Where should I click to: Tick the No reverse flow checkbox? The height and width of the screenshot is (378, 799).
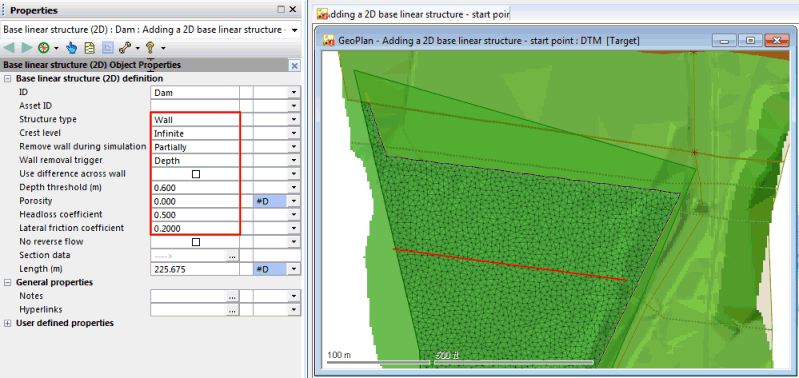point(196,242)
